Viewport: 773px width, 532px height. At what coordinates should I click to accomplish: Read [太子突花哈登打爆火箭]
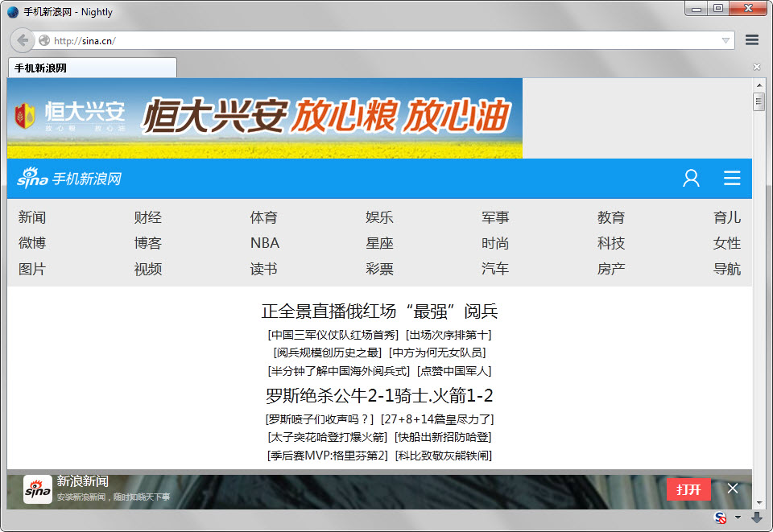(328, 437)
